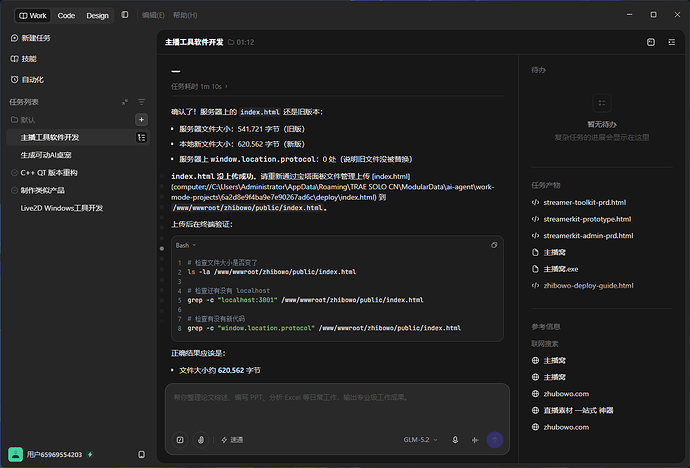Open 直播素材 一站式 神器 reference
This screenshot has height=468, width=690.
[x=578, y=411]
